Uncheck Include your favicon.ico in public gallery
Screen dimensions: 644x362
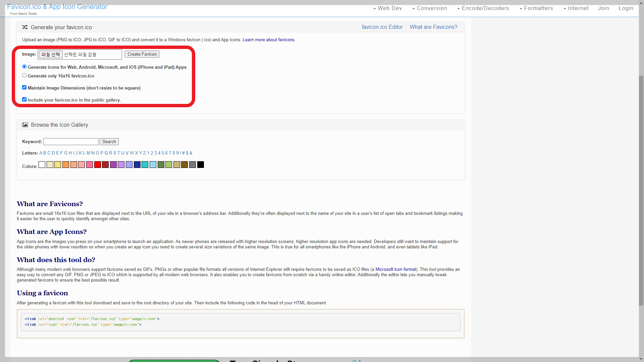coord(24,100)
